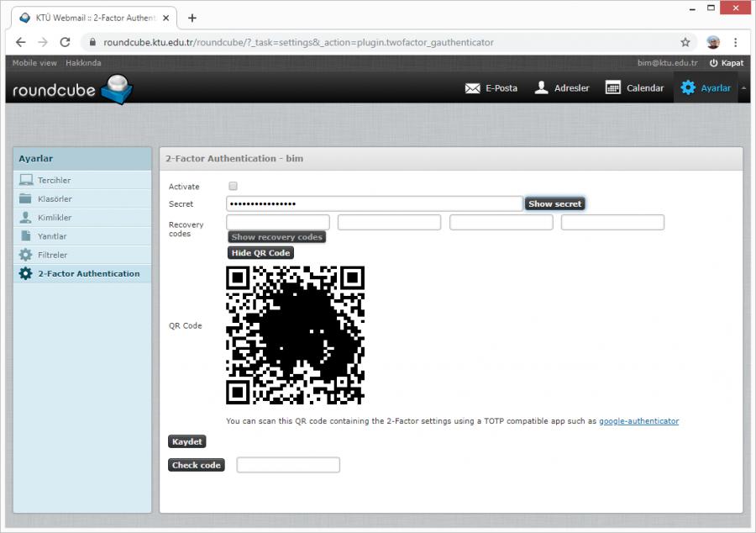Image resolution: width=756 pixels, height=533 pixels.
Task: Click the code verification input field
Action: (288, 465)
